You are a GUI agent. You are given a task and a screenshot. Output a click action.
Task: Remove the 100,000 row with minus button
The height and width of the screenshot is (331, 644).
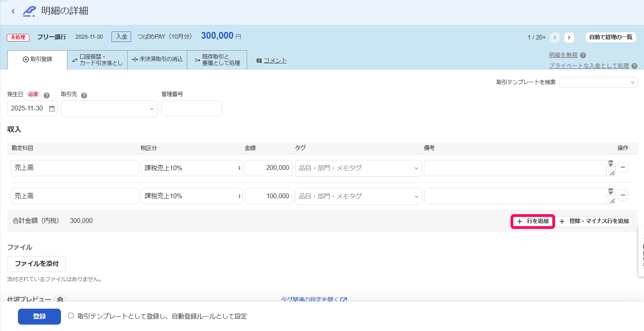623,195
